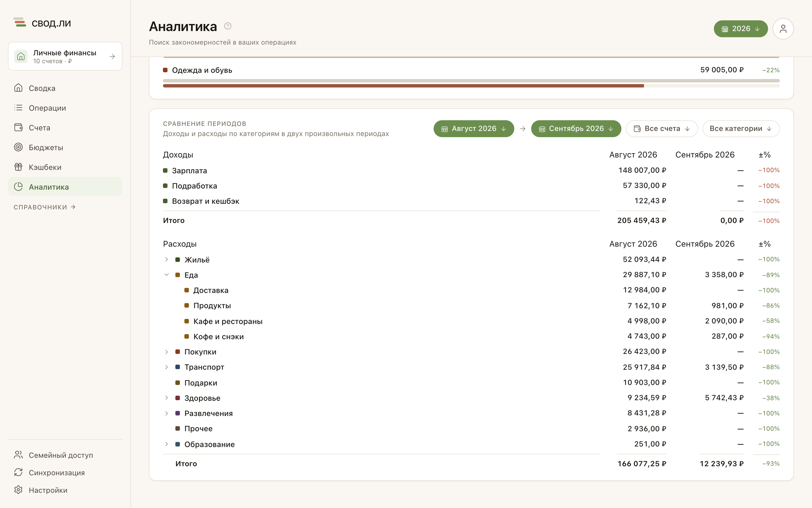This screenshot has width=812, height=508.
Task: Click the СВОД.ЛИ logo icon
Action: click(20, 23)
